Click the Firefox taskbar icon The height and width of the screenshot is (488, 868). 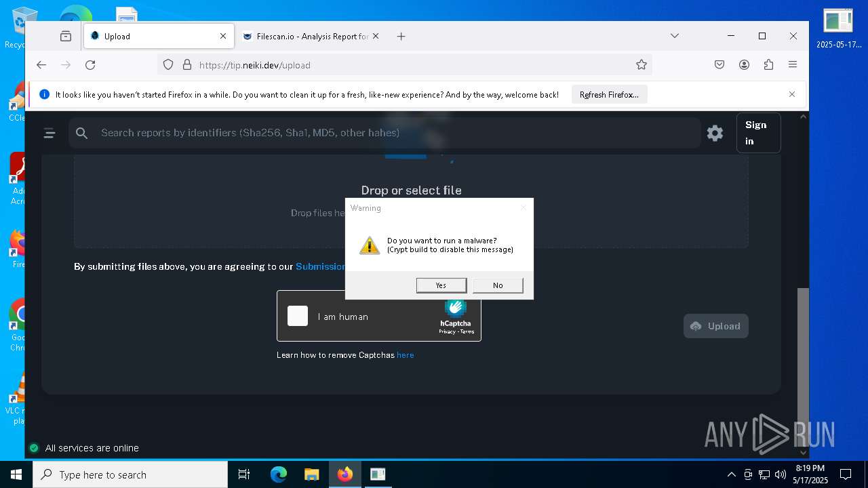(345, 474)
